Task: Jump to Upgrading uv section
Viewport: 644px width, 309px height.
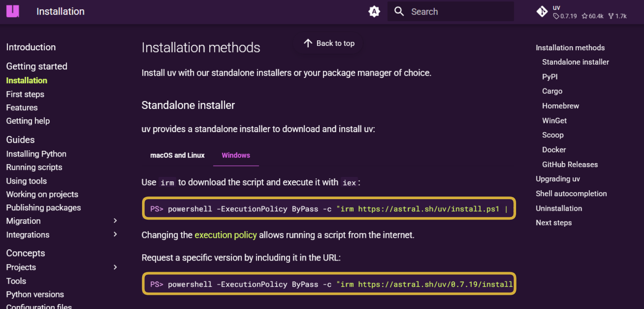Action: click(x=558, y=179)
